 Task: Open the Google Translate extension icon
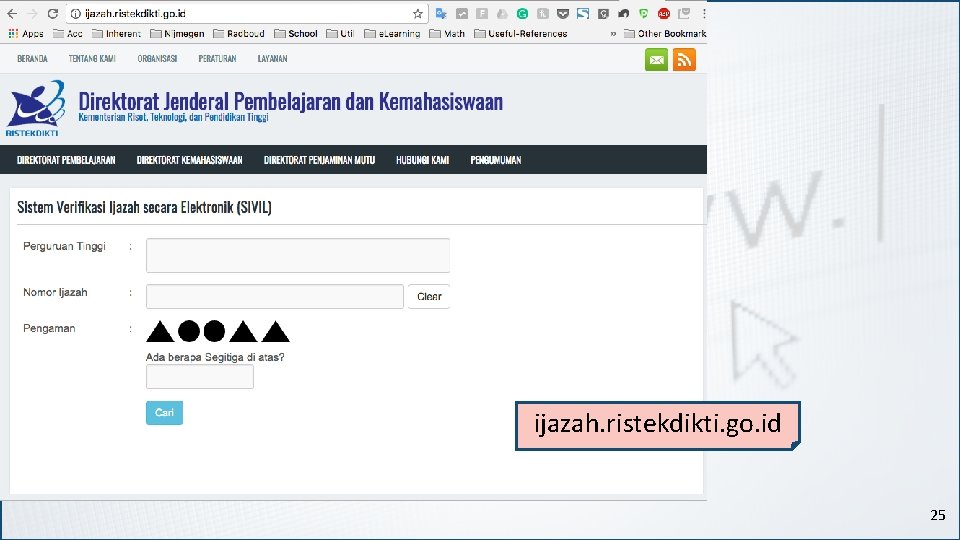pyautogui.click(x=441, y=13)
